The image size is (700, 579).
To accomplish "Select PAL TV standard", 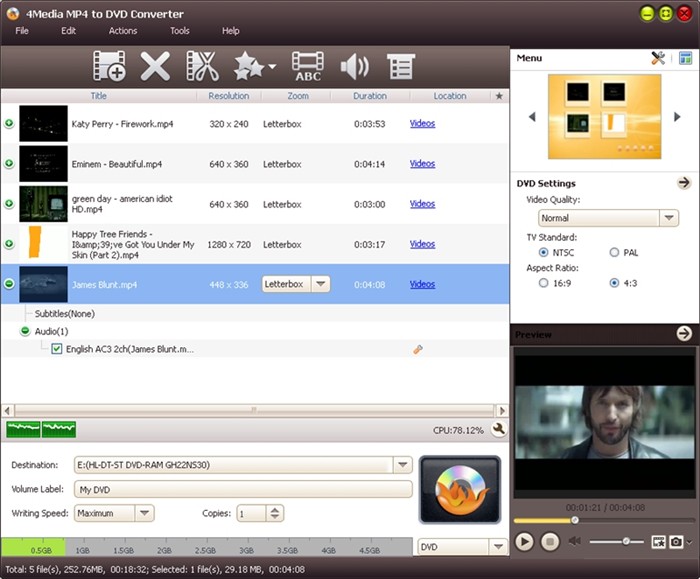I will [614, 253].
